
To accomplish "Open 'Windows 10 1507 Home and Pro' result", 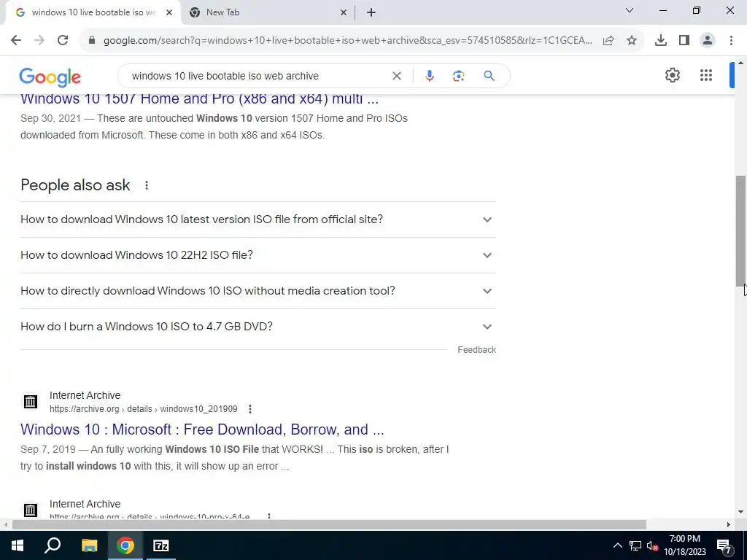I will pos(200,99).
